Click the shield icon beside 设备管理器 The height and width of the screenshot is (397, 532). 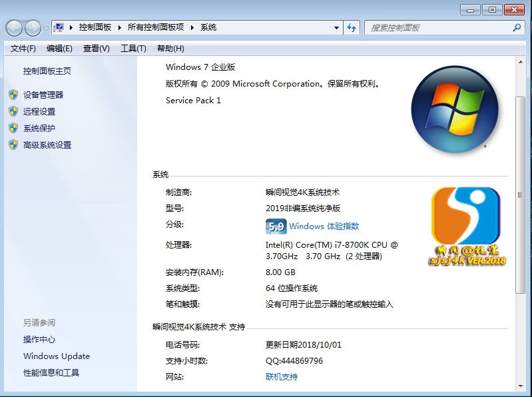point(13,95)
